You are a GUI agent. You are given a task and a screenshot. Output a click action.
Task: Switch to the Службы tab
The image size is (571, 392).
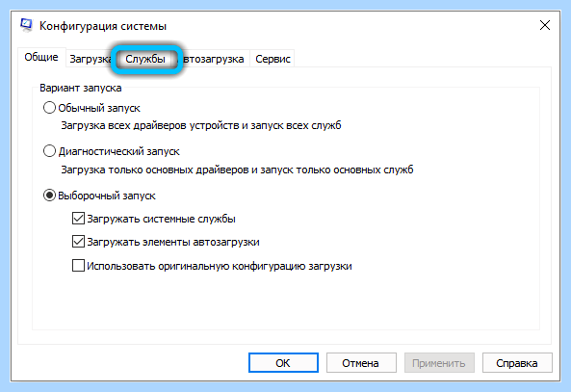point(145,59)
